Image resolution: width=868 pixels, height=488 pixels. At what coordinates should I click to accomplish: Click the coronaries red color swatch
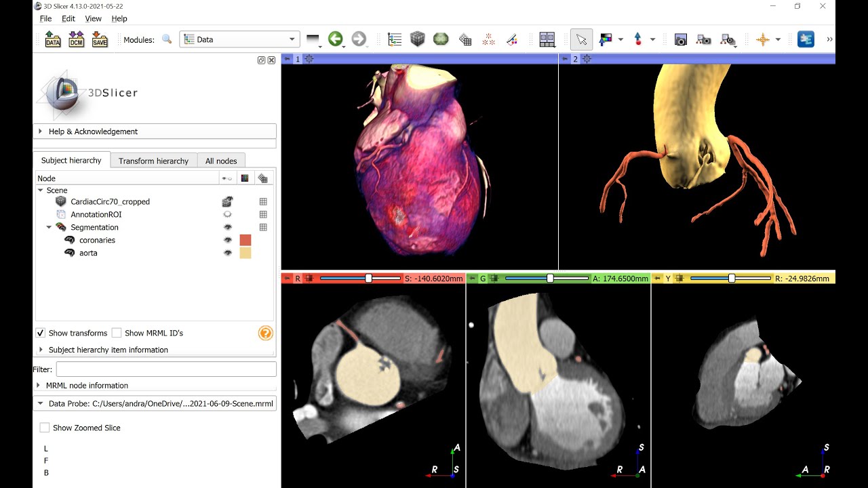click(x=245, y=240)
